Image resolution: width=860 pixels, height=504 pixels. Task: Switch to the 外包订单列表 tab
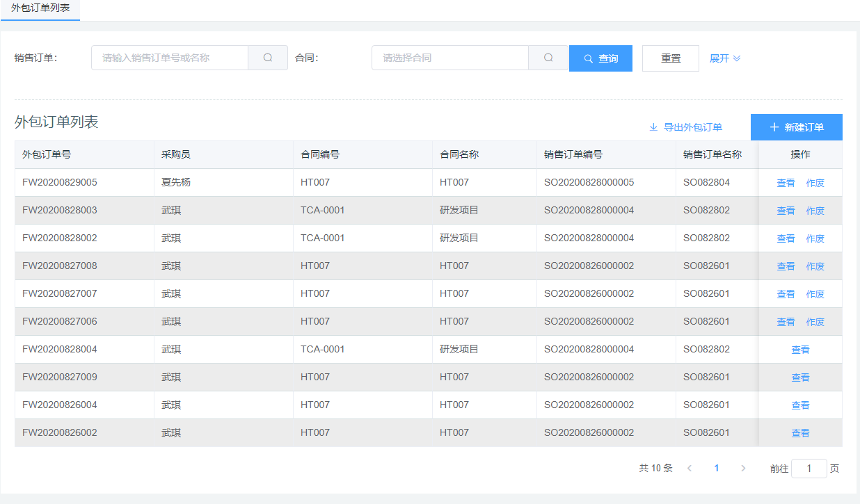[x=40, y=8]
